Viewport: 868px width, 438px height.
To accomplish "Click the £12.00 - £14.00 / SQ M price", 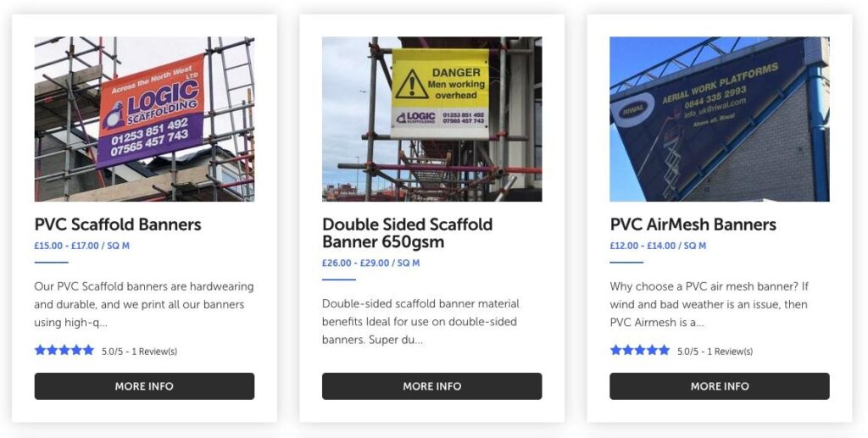I will (x=657, y=247).
